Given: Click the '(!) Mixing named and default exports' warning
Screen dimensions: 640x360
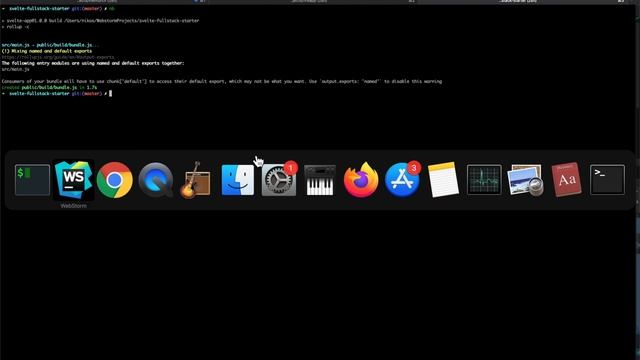Looking at the screenshot, I should pyautogui.click(x=47, y=51).
